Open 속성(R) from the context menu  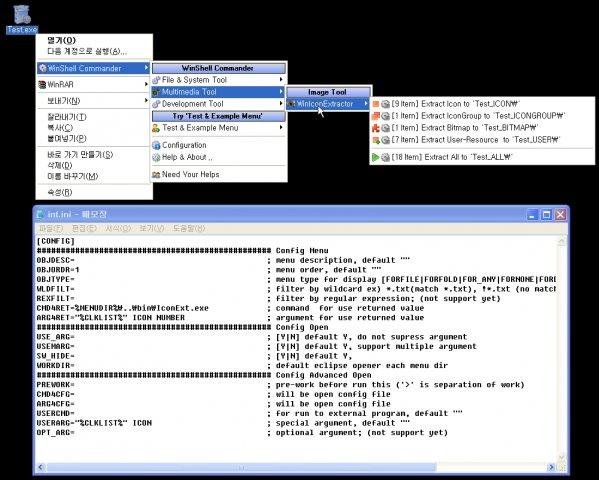[94, 192]
